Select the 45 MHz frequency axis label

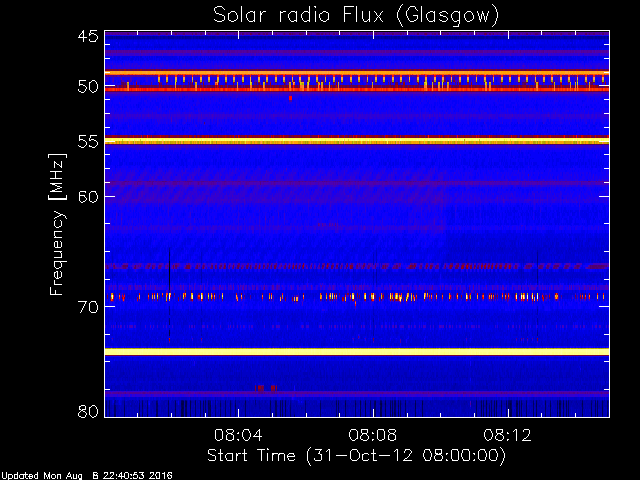(88, 36)
